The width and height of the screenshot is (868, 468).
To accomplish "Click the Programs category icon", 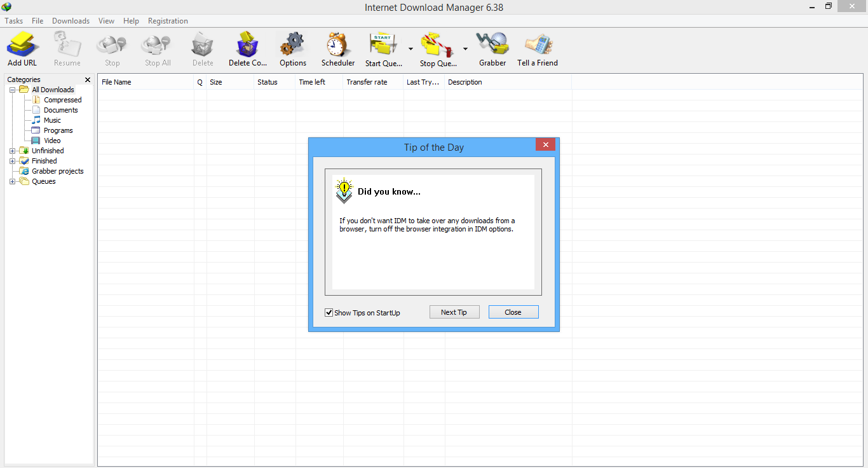I will 36,130.
